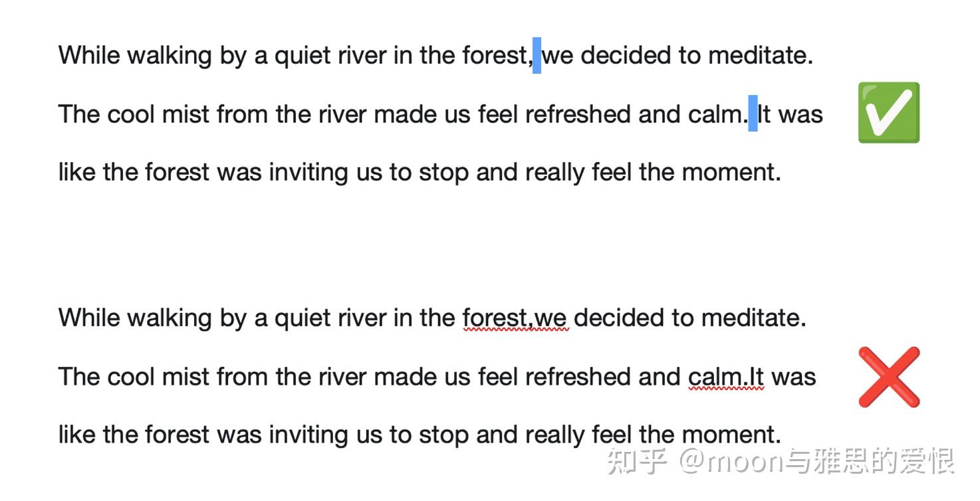Click the word "While" at top paragraph start
This screenshot has height=501, width=980.
89,55
